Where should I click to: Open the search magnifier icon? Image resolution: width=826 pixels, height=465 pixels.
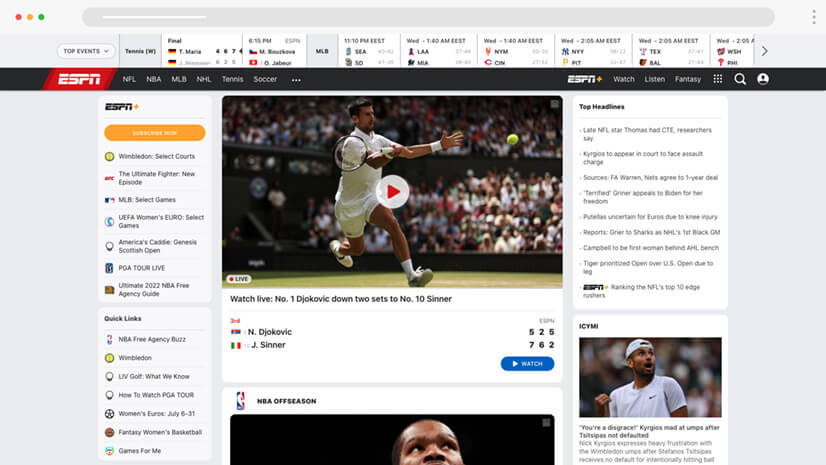[740, 79]
